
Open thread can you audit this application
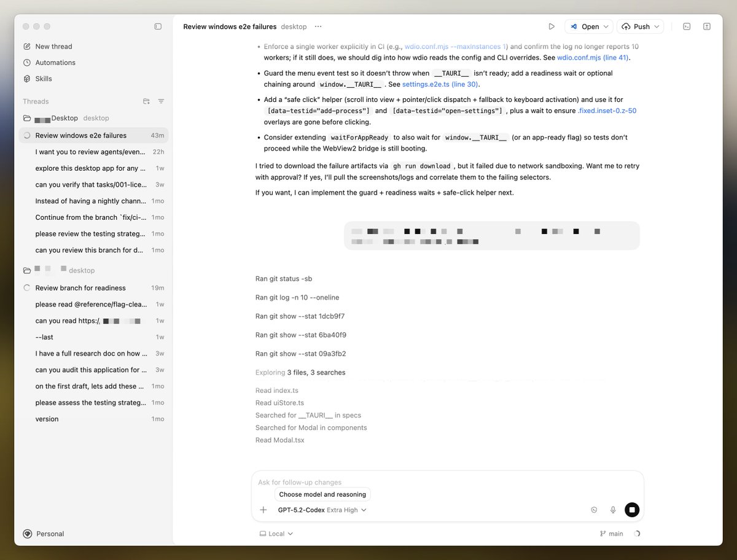93,370
